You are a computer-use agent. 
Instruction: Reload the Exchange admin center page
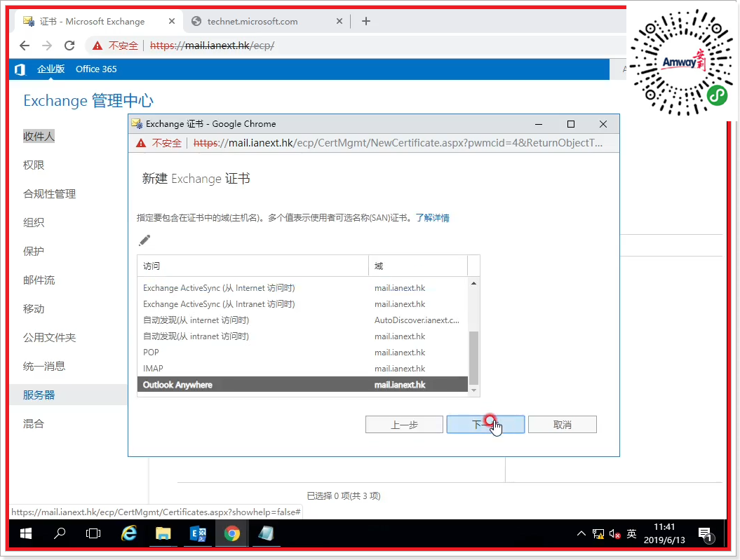[x=69, y=46]
